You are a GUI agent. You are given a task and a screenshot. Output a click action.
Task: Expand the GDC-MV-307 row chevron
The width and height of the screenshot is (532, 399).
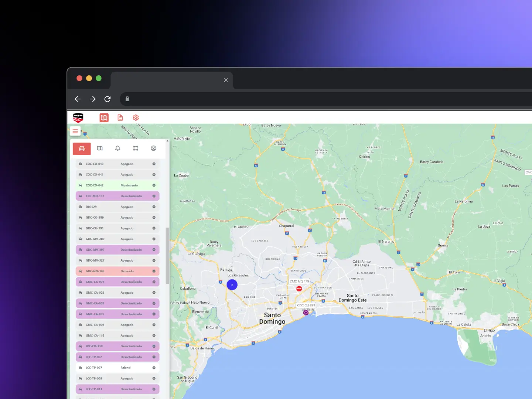point(154,250)
